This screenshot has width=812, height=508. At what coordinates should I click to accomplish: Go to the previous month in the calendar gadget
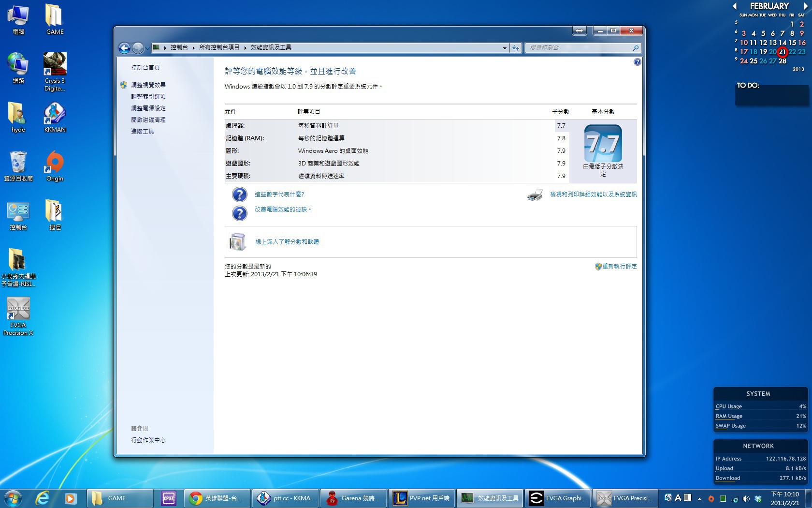pos(735,6)
